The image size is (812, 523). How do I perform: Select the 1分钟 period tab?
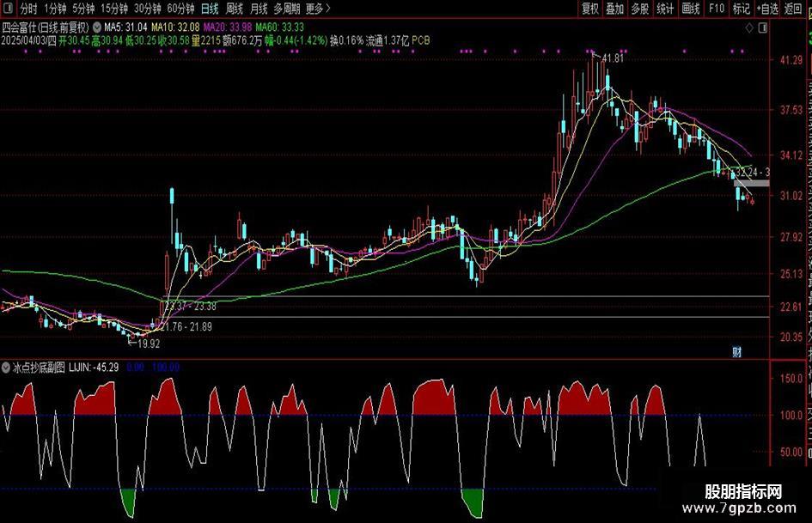coord(55,9)
